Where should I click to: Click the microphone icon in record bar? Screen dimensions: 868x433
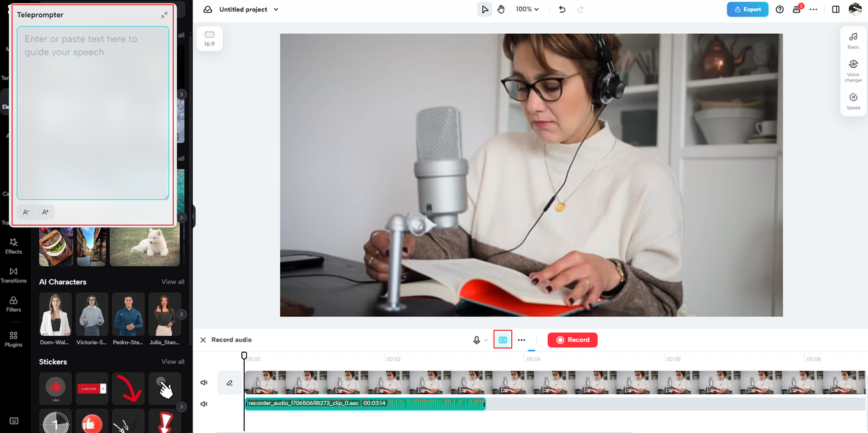coord(477,340)
